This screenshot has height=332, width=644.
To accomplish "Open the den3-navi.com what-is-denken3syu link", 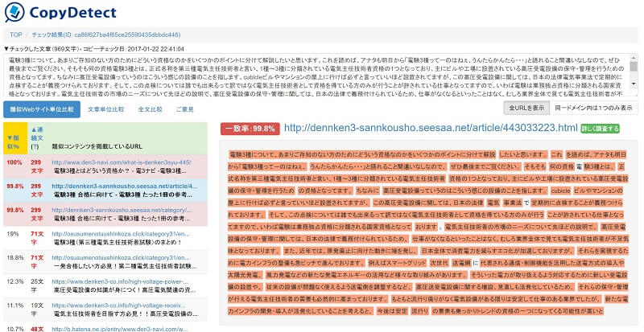I will point(122,162).
